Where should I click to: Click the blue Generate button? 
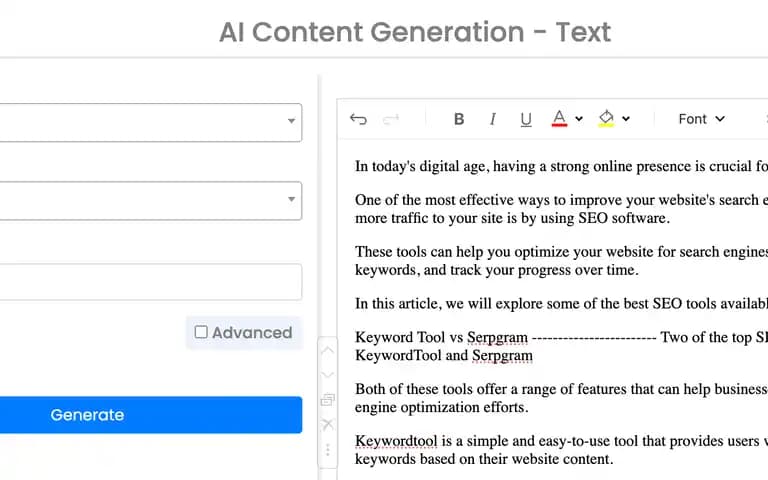(151, 415)
